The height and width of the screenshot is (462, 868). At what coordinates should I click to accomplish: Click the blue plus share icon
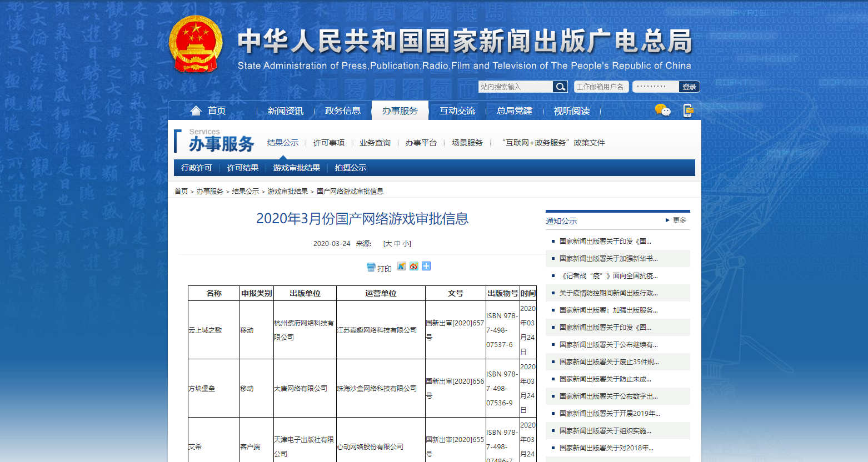point(426,267)
